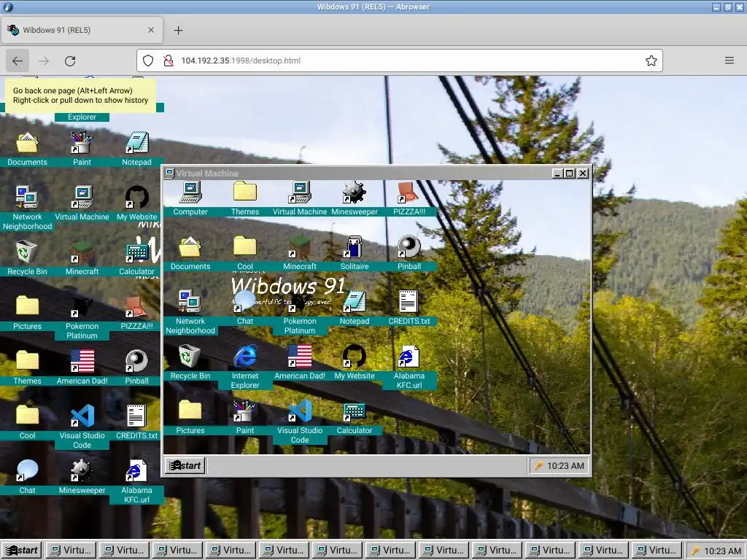Launch Visual Studio Code on outer desktop

82,427
